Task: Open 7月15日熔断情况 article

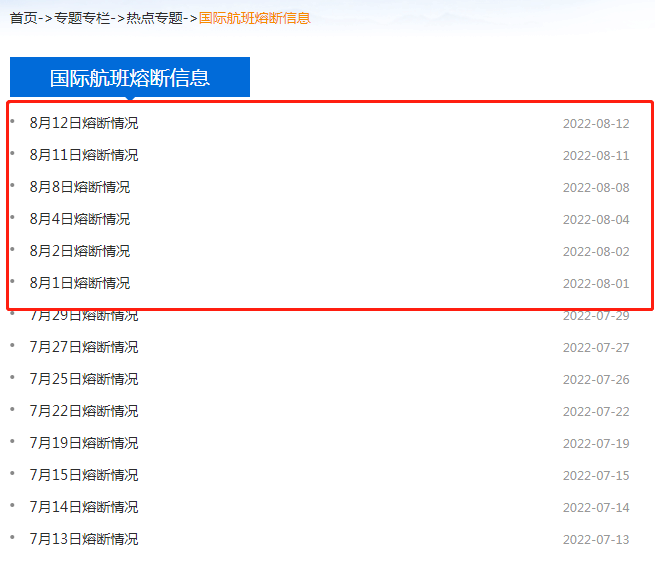Action: (x=84, y=475)
